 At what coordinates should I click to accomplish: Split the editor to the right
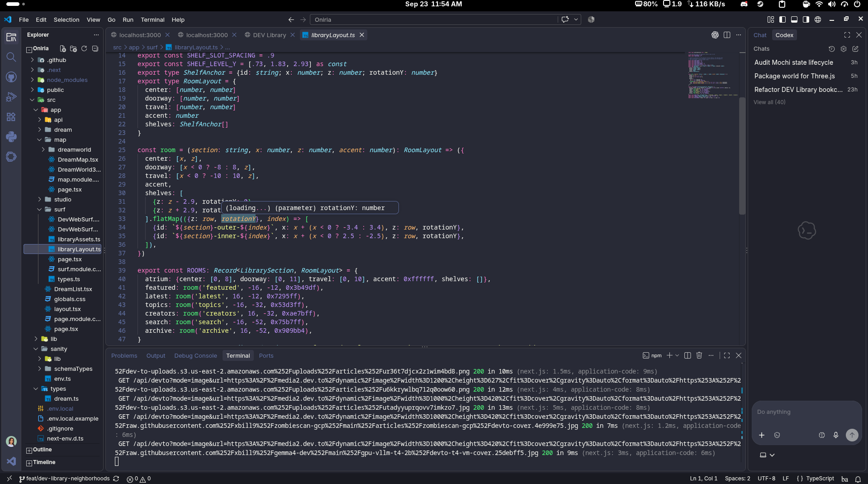(727, 35)
